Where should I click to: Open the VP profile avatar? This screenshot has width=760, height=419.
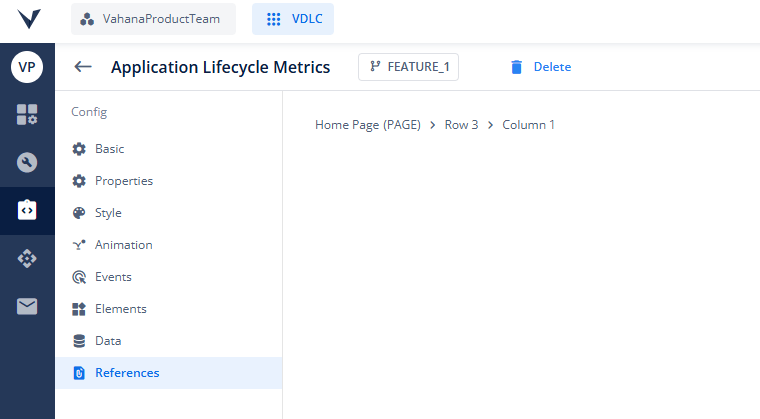click(27, 67)
